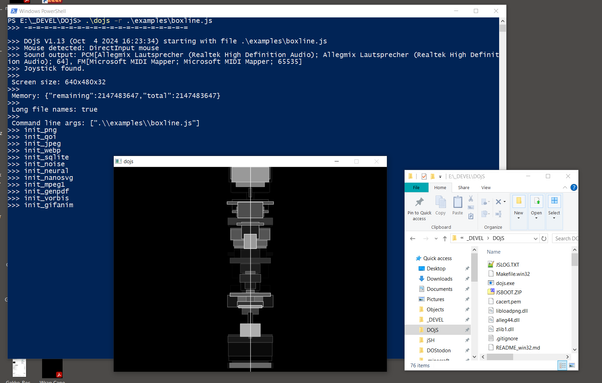The image size is (602, 383).
Task: Collapse the Explorer ribbon with the chevron
Action: (x=565, y=187)
